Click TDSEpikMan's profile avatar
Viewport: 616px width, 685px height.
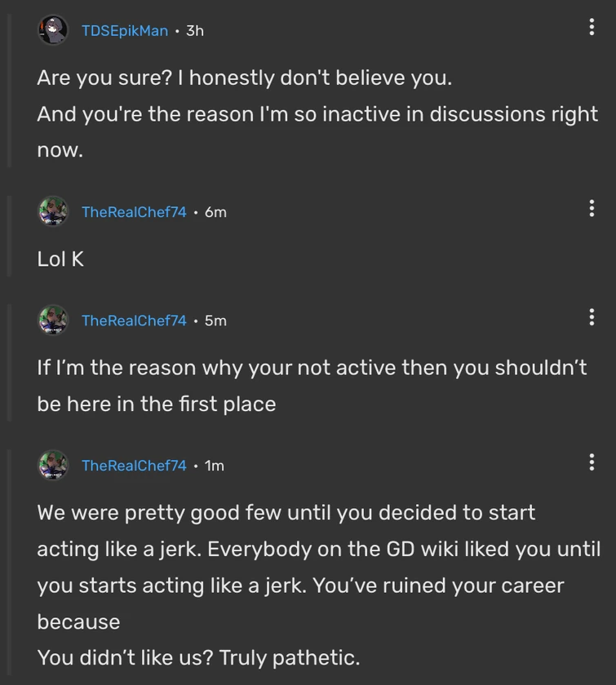pyautogui.click(x=53, y=30)
